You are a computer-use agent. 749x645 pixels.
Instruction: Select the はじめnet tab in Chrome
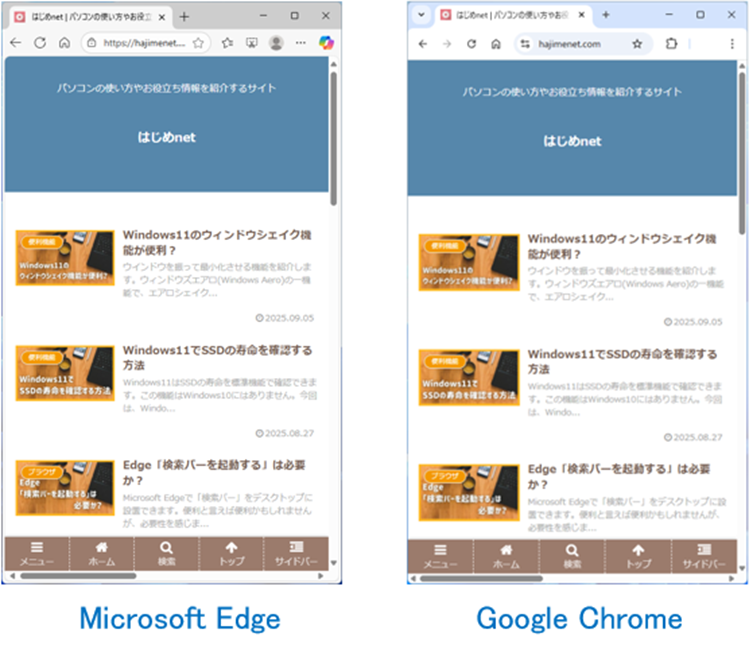click(514, 15)
